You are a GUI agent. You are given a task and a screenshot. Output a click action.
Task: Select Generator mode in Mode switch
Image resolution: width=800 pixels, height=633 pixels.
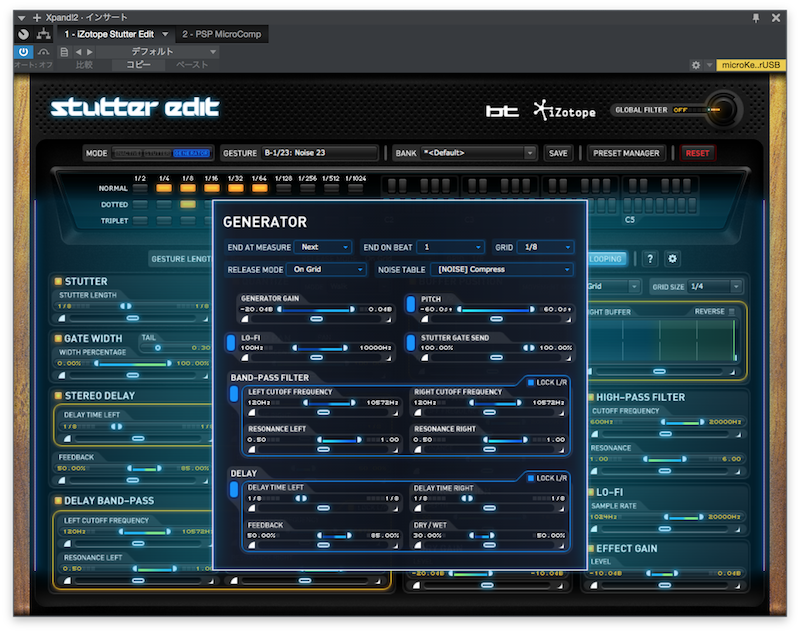coord(191,153)
